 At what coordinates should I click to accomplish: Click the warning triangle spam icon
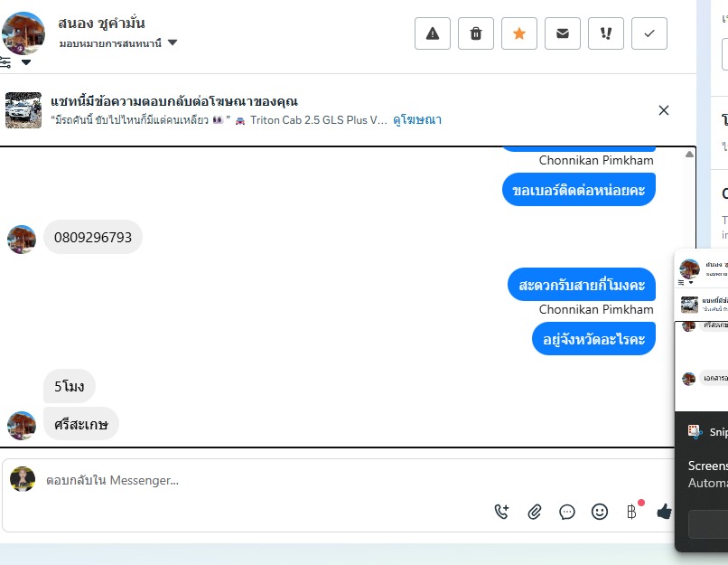pos(433,33)
